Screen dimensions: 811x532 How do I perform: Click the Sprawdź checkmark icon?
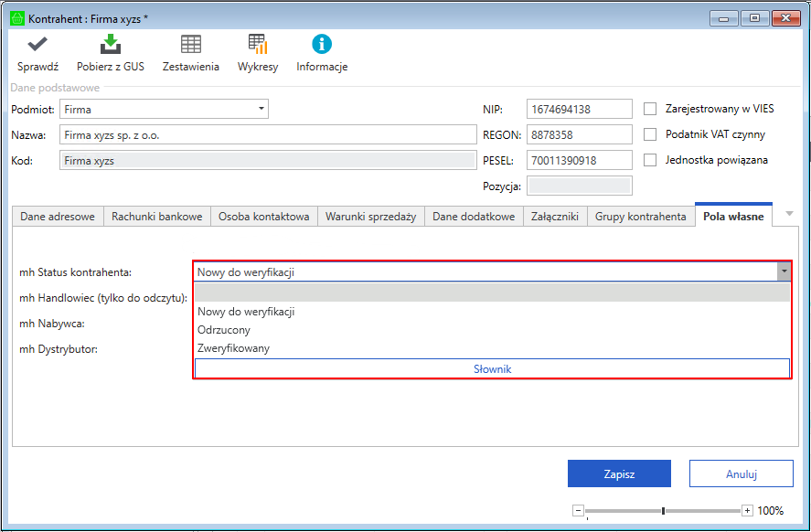pyautogui.click(x=37, y=45)
